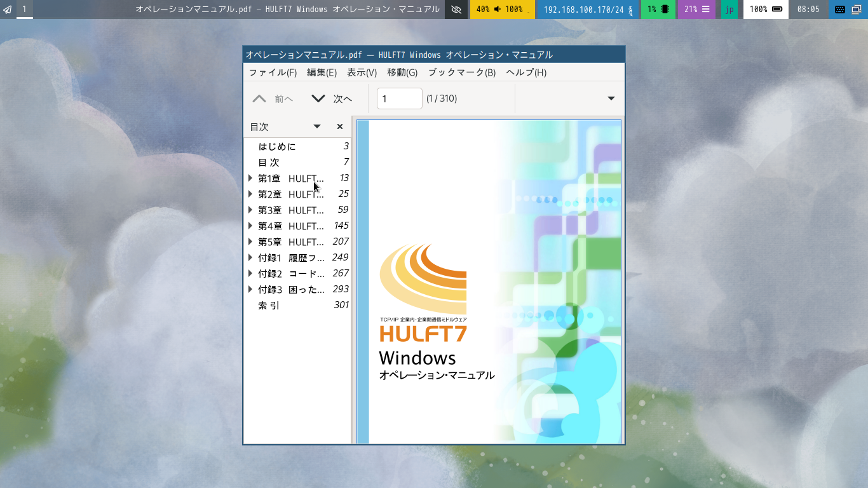Expand the 第5章 tree node
Screen dimensions: 868x488
(250, 241)
